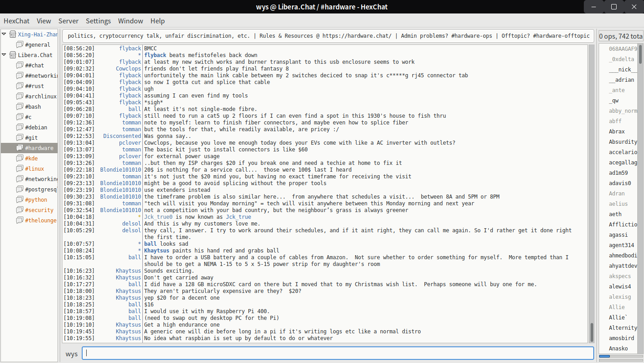
Task: Click the chat view vertical scrollbar thumb
Action: pyautogui.click(x=592, y=332)
